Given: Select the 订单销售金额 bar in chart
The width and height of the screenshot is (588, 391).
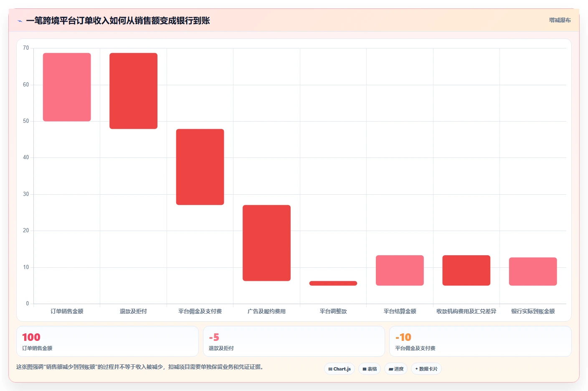Looking at the screenshot, I should [67, 87].
